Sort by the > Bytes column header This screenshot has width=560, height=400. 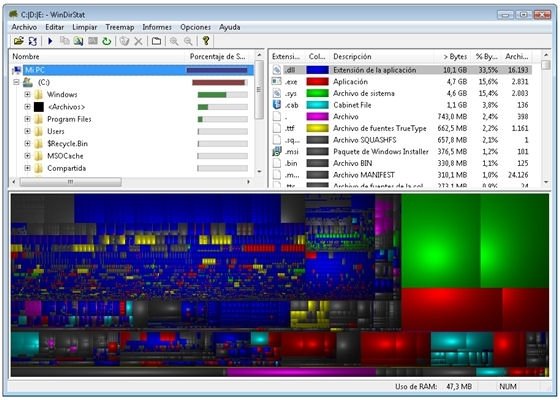click(452, 56)
